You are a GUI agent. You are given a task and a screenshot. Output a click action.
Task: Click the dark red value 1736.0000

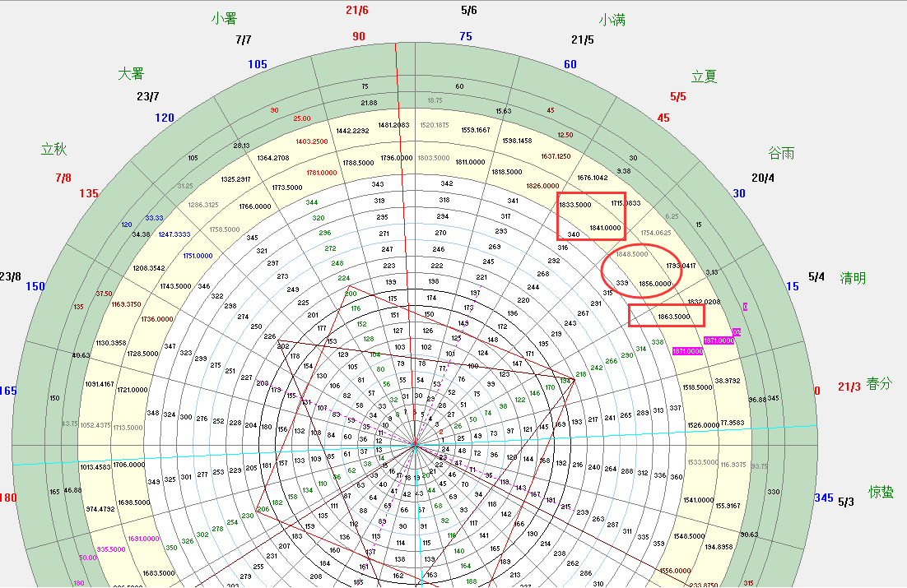point(156,319)
